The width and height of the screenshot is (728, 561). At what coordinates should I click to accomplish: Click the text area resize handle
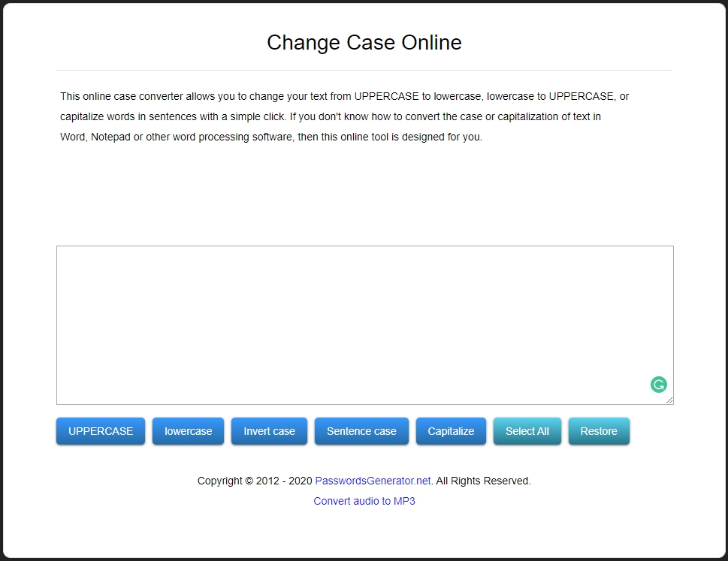pyautogui.click(x=669, y=400)
